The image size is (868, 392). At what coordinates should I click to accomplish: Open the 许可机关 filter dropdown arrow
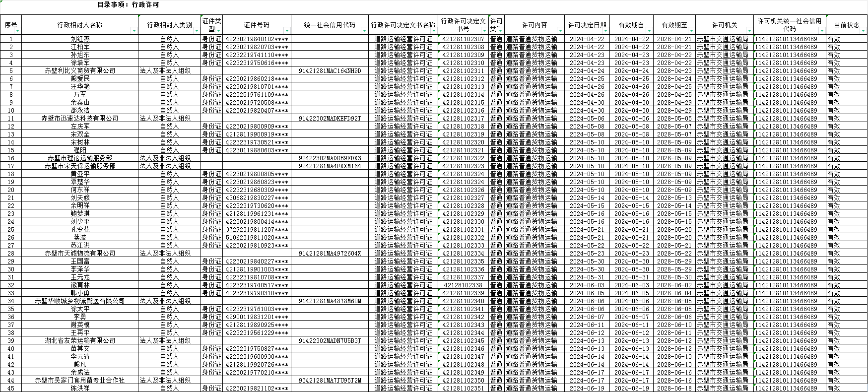point(749,31)
